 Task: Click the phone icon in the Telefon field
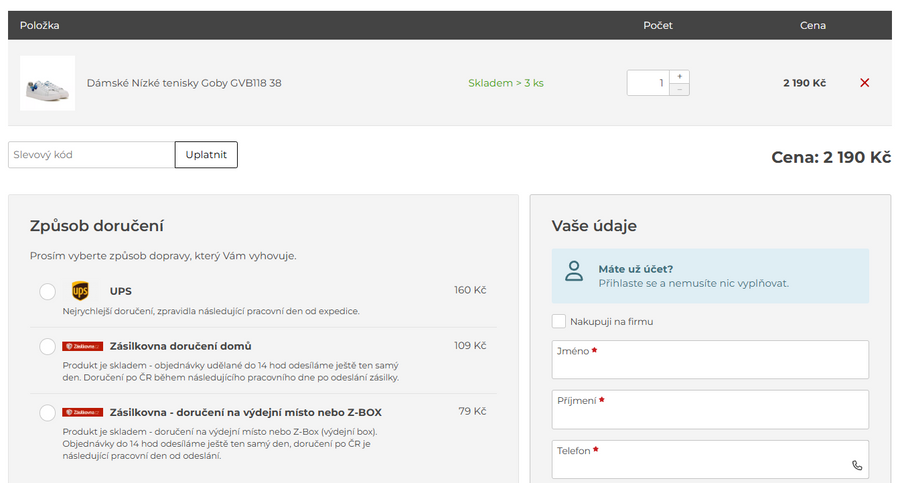pyautogui.click(x=856, y=465)
